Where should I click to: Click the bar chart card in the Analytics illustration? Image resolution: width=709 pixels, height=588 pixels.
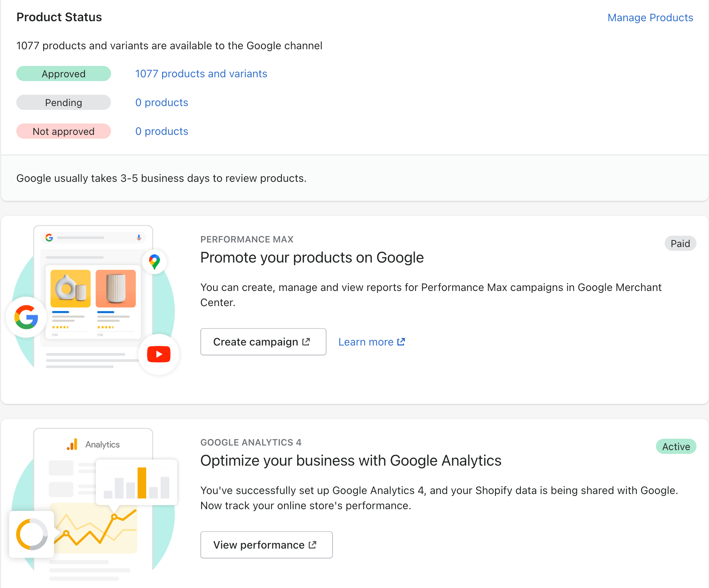(x=137, y=482)
